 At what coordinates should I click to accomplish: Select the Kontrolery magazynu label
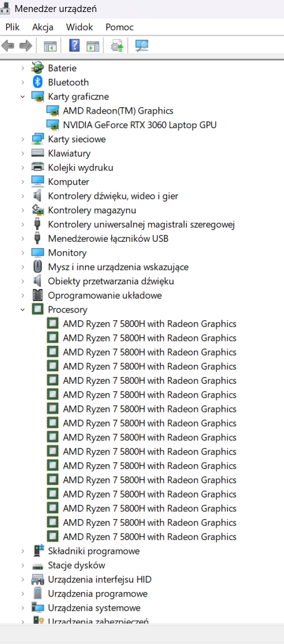click(x=92, y=210)
